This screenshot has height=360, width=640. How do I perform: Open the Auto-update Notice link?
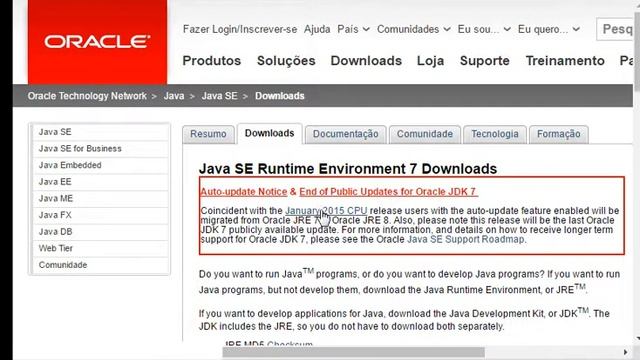click(x=244, y=192)
